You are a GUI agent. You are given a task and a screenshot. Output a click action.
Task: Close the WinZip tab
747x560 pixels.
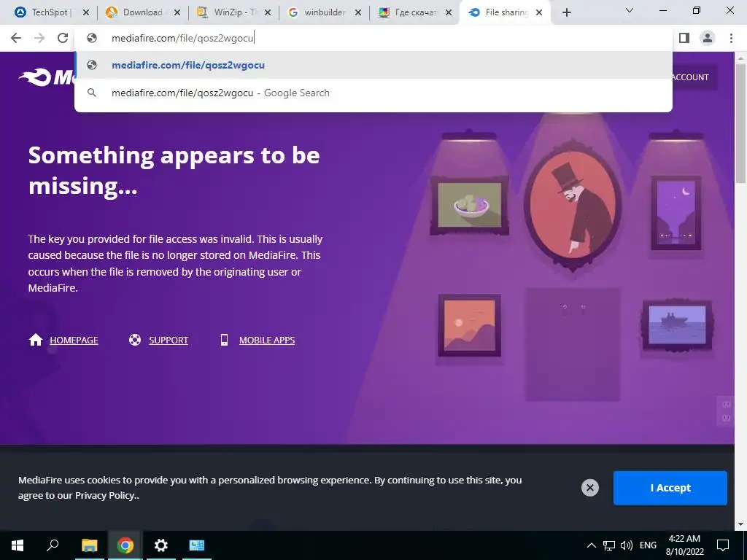pos(268,13)
